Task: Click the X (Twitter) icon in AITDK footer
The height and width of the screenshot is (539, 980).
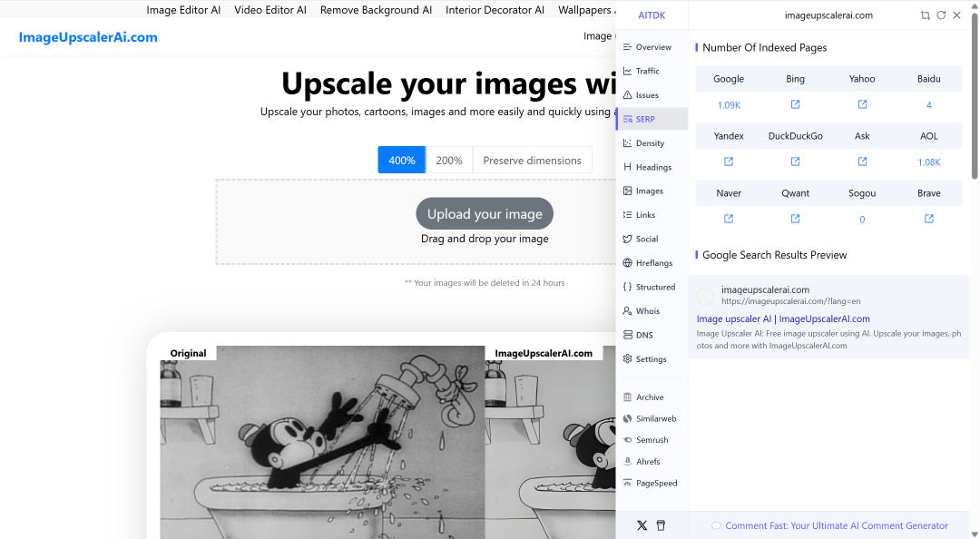Action: [x=642, y=525]
